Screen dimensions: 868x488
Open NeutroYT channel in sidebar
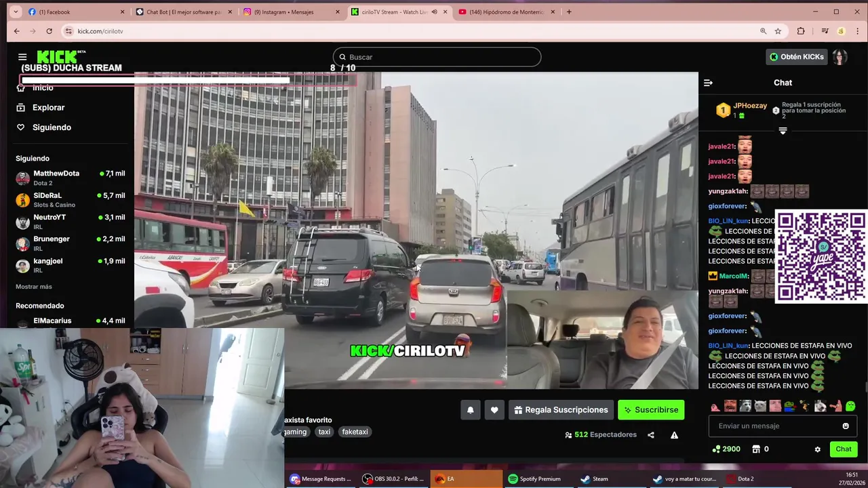(x=71, y=222)
